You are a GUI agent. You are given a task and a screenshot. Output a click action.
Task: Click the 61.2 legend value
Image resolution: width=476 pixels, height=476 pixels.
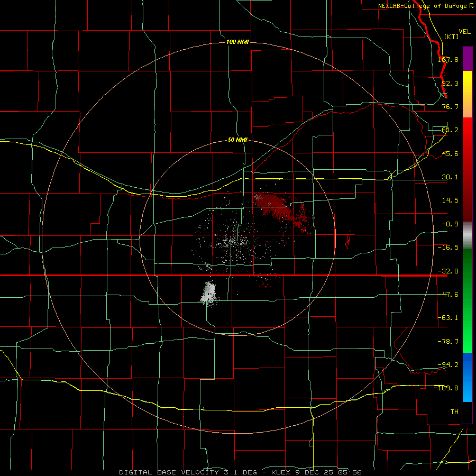click(x=450, y=130)
